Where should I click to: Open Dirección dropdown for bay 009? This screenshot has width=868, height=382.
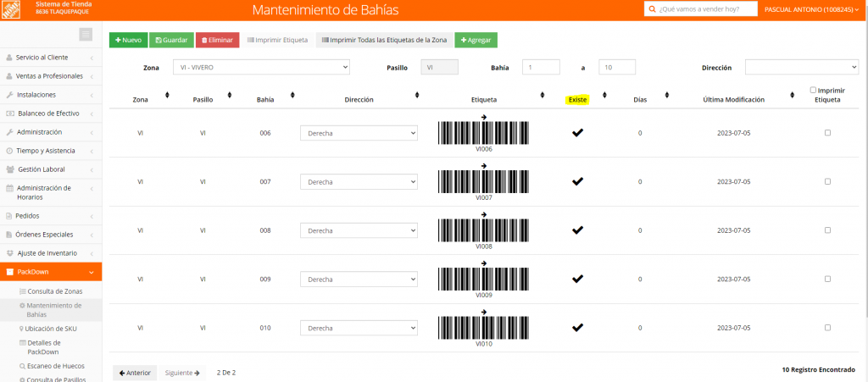(359, 280)
